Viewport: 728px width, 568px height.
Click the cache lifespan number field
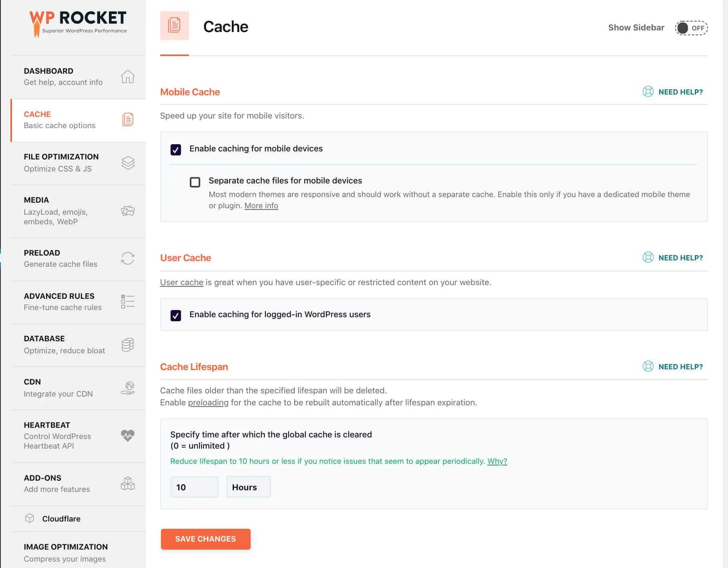tap(194, 487)
